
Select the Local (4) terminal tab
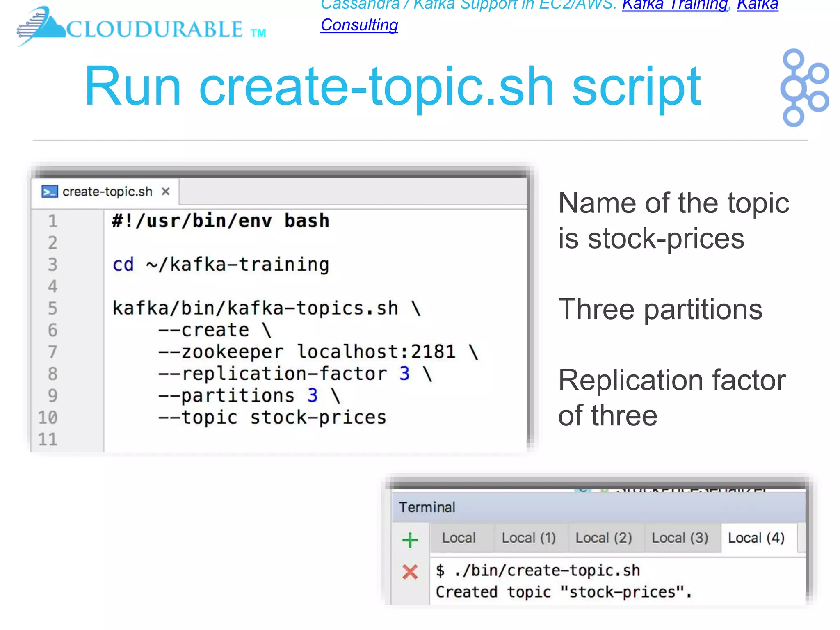pyautogui.click(x=756, y=538)
